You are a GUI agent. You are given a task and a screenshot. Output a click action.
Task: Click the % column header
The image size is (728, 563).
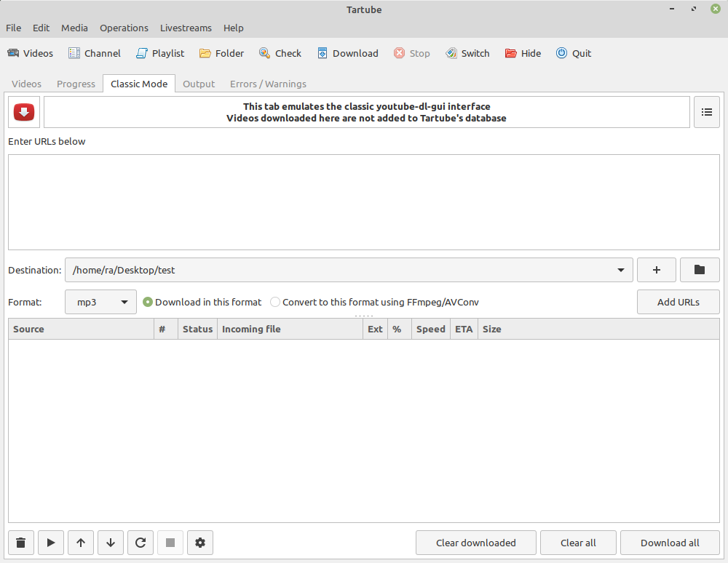tap(400, 329)
